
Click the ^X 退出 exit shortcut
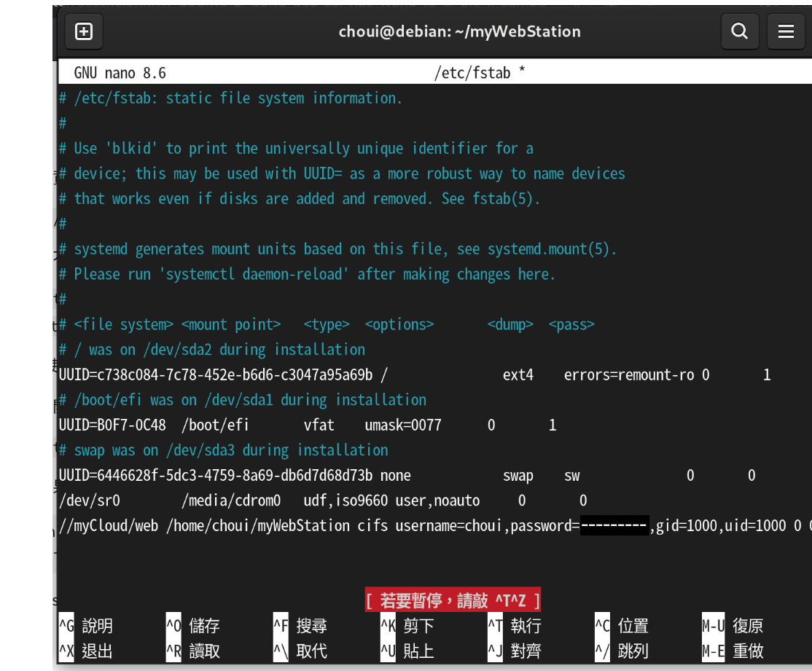pyautogui.click(x=87, y=651)
